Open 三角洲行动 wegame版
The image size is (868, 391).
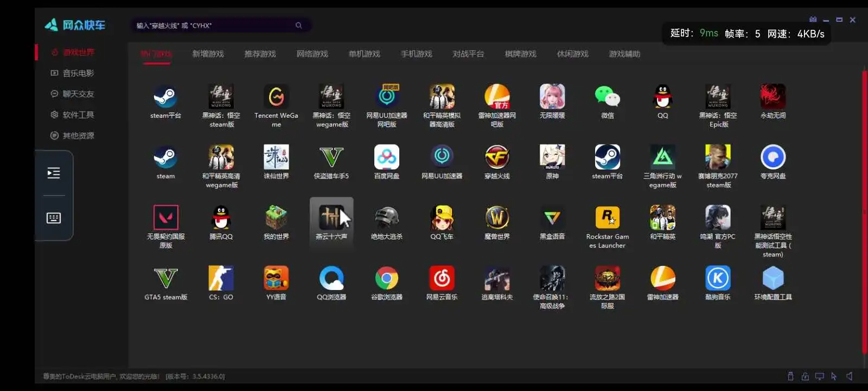tap(663, 157)
